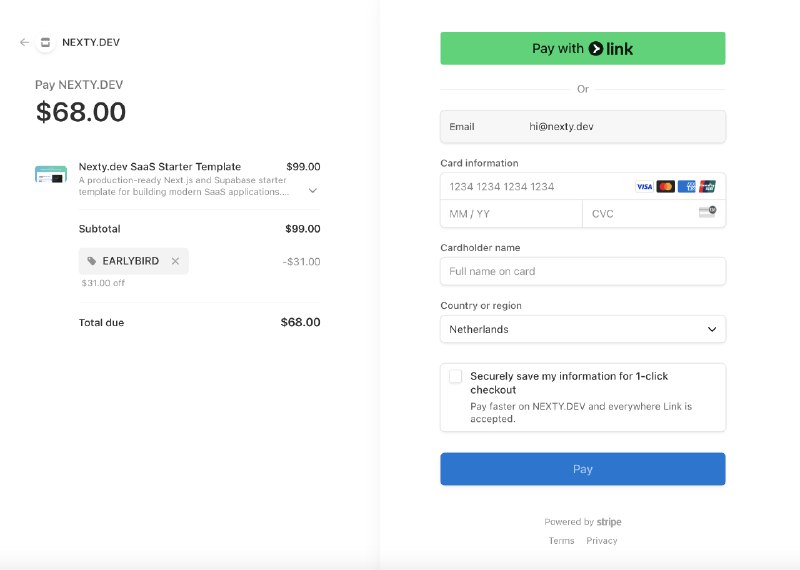
Task: Focus the card number field
Action: click(x=537, y=186)
